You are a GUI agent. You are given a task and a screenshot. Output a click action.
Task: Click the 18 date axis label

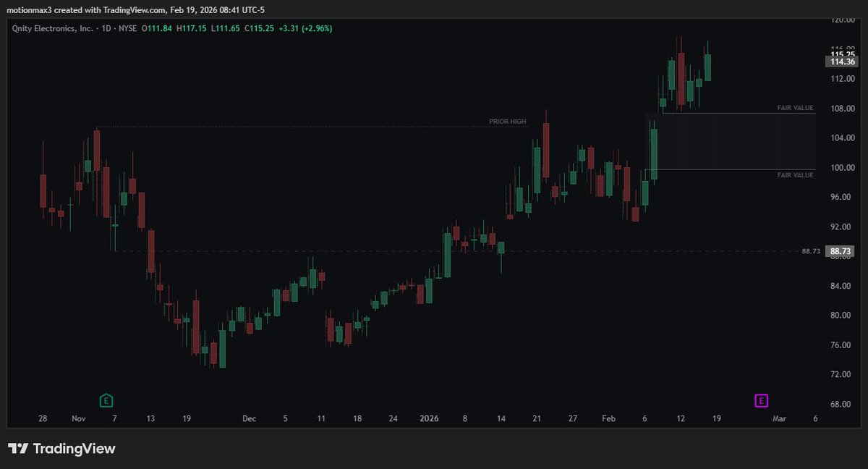click(357, 419)
